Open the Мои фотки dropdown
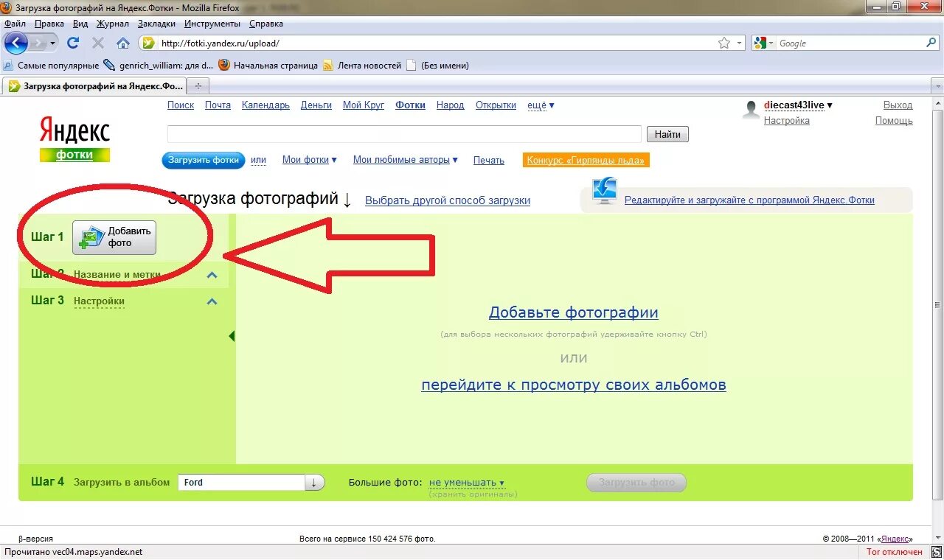Image resolution: width=944 pixels, height=560 pixels. [310, 160]
